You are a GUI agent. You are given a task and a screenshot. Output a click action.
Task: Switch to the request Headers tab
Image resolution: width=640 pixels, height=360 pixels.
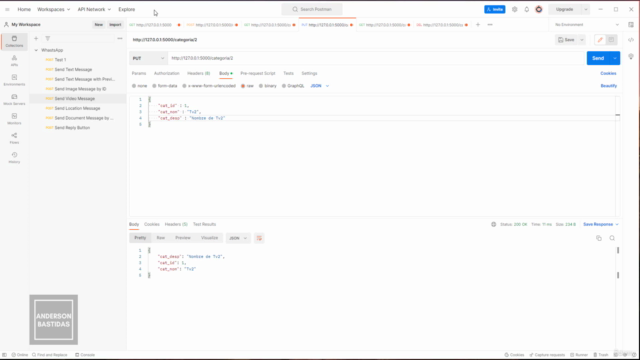click(198, 73)
